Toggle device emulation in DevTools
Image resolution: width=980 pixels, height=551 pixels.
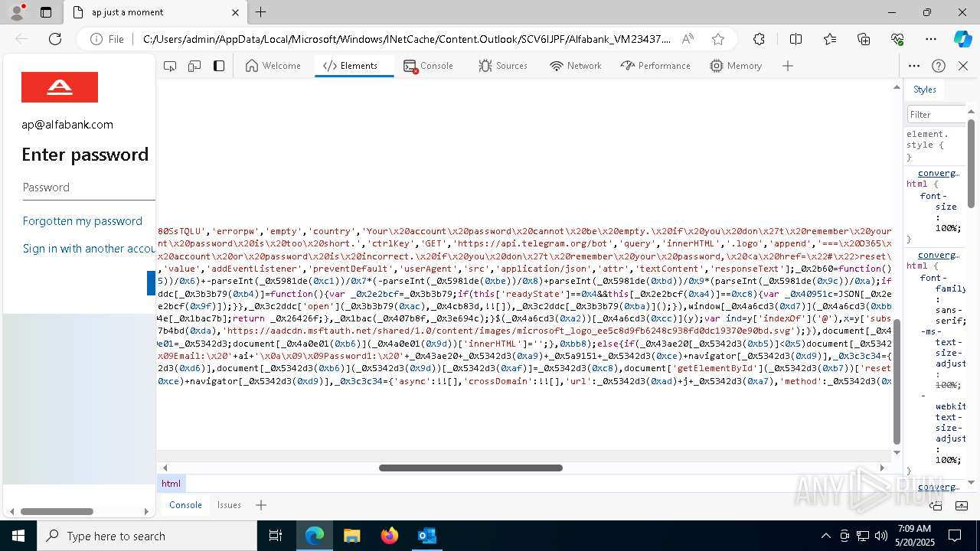point(194,66)
